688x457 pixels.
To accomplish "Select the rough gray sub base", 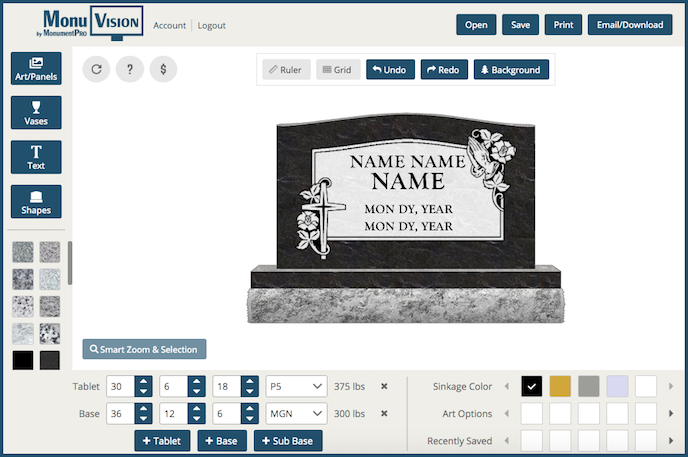I will 405,306.
